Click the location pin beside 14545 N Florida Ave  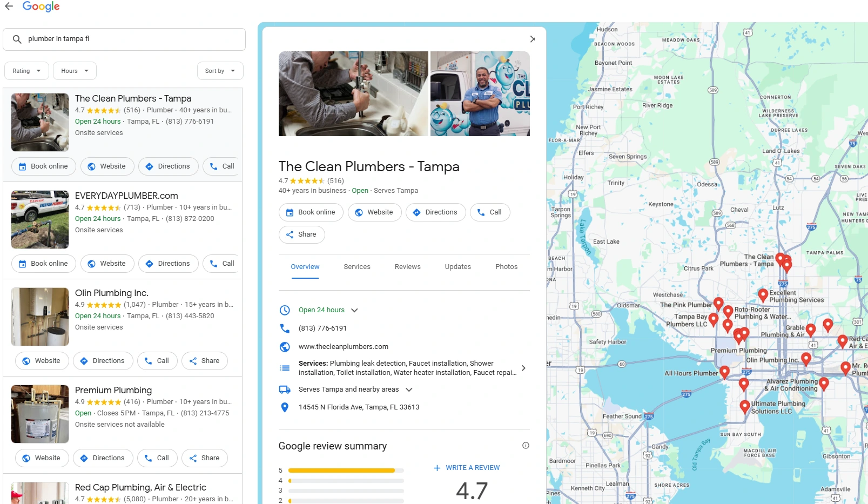(x=285, y=407)
